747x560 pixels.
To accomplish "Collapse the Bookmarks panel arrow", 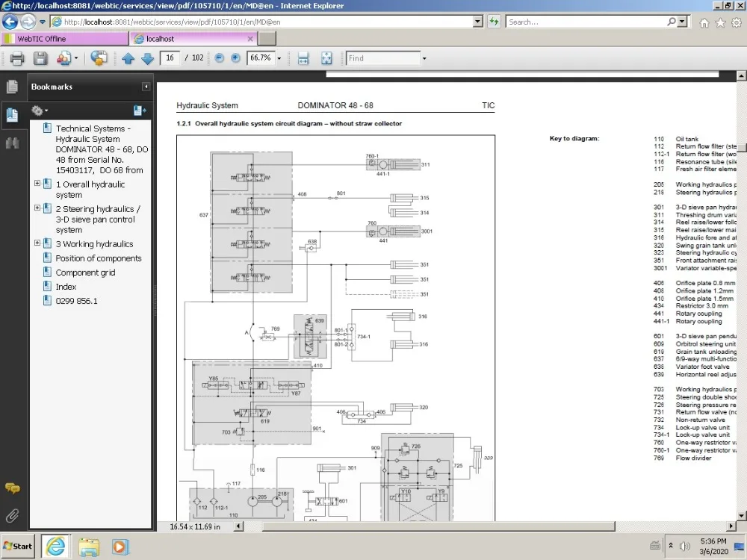I will click(146, 87).
